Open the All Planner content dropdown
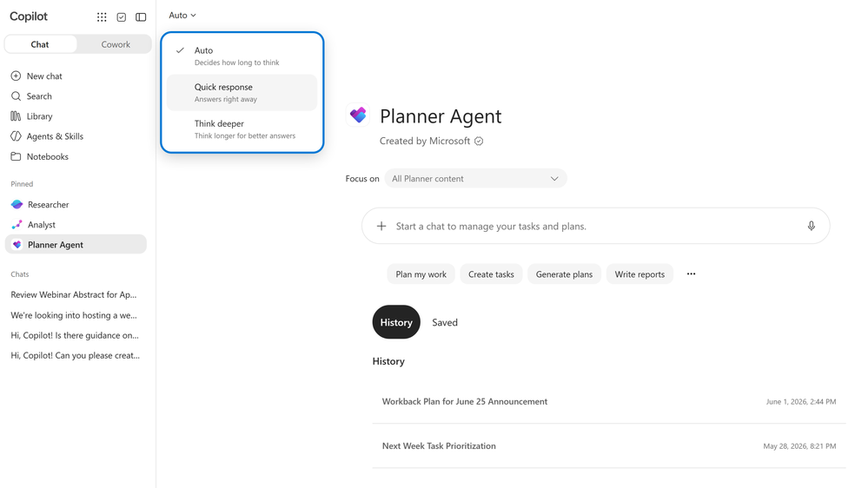The width and height of the screenshot is (868, 488). (475, 179)
